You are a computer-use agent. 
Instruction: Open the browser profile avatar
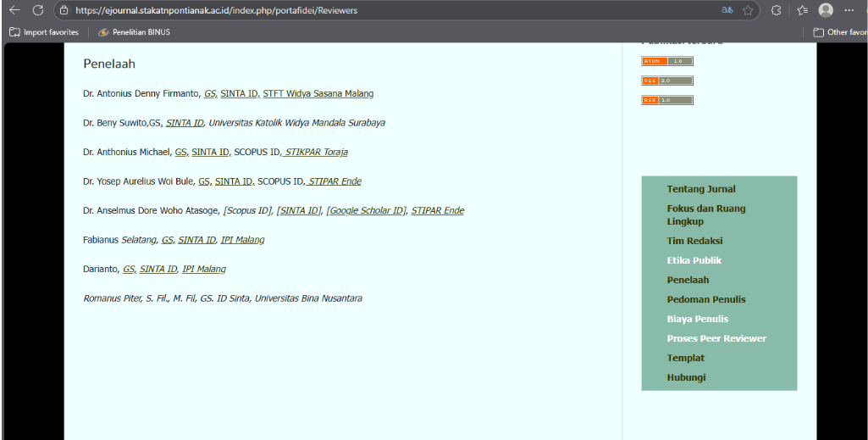[826, 10]
